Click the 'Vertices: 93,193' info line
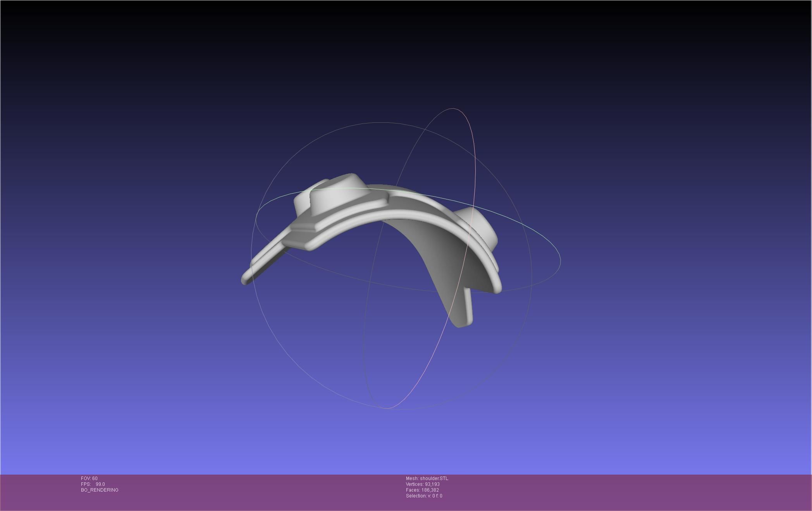The height and width of the screenshot is (511, 812). click(x=423, y=484)
